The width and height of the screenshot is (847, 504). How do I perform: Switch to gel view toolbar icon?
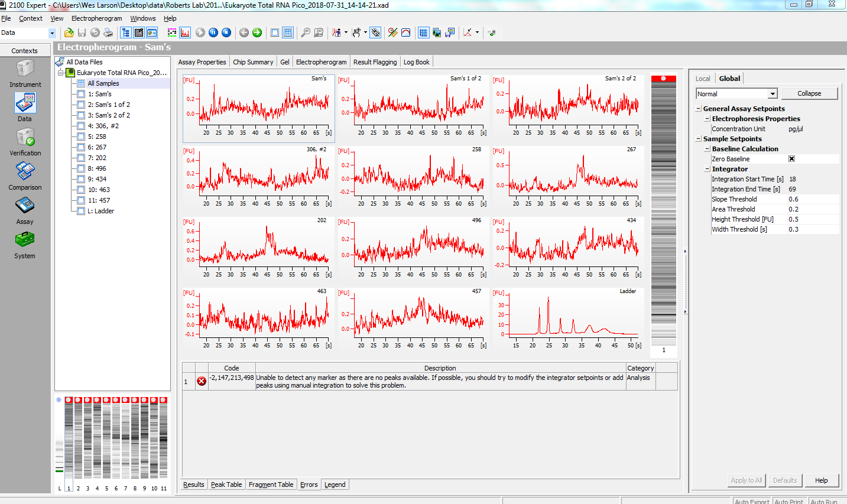click(172, 32)
